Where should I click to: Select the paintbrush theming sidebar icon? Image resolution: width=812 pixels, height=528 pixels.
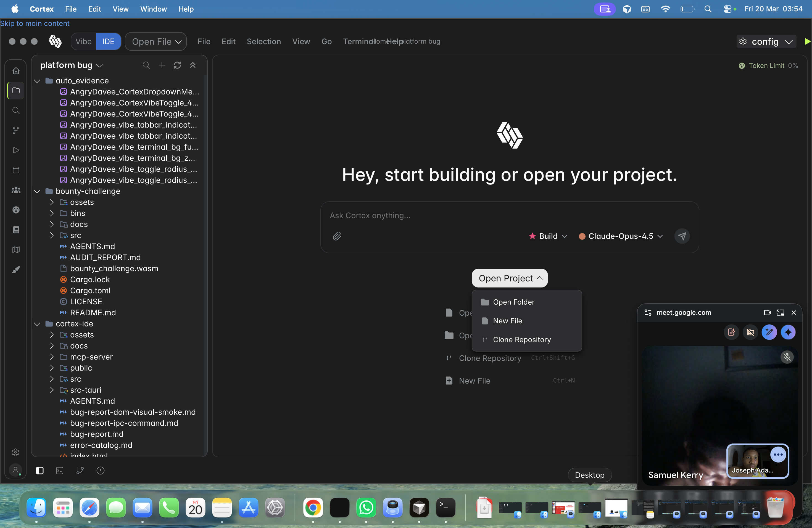pyautogui.click(x=16, y=269)
